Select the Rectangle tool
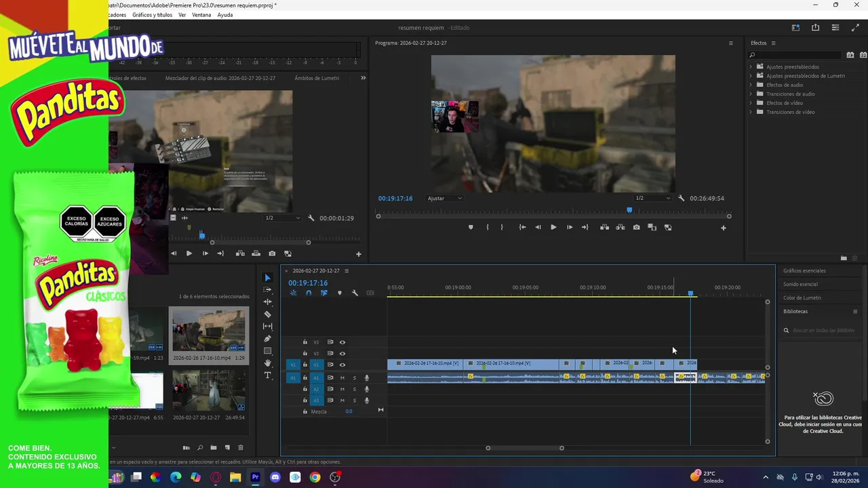 [267, 350]
